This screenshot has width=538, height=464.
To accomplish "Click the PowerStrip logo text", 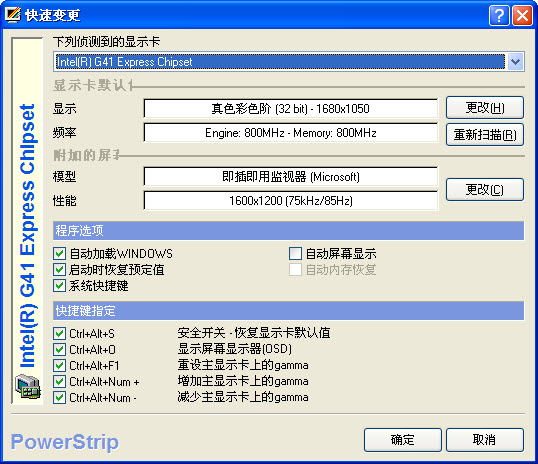I will [65, 442].
